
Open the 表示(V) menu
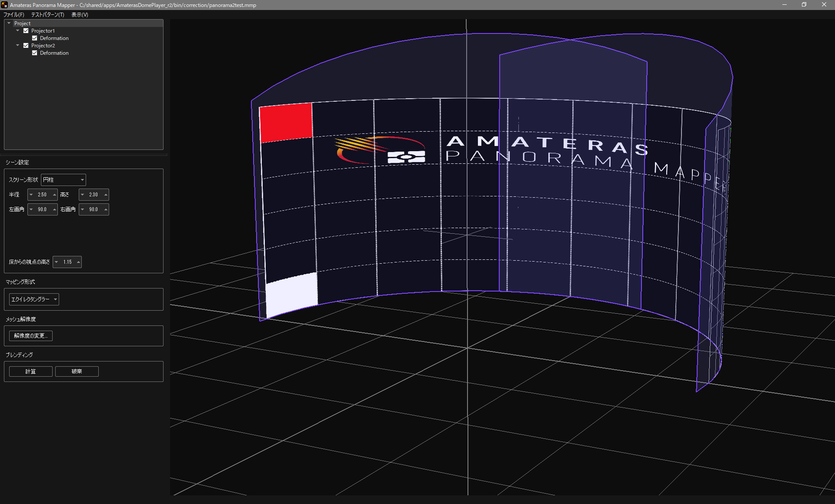(x=80, y=15)
